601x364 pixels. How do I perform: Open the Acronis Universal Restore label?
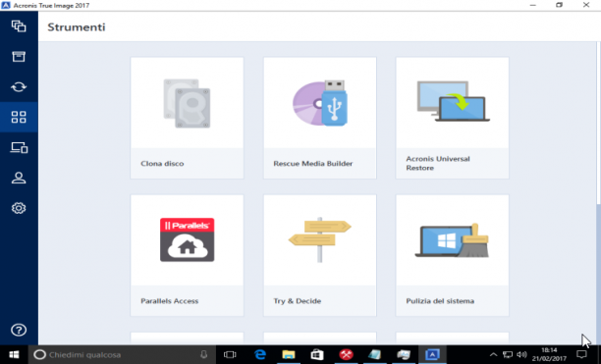(x=438, y=164)
